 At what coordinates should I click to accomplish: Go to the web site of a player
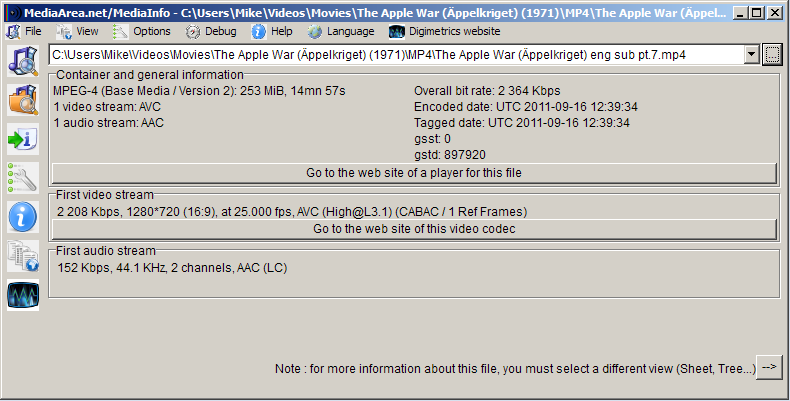click(414, 173)
